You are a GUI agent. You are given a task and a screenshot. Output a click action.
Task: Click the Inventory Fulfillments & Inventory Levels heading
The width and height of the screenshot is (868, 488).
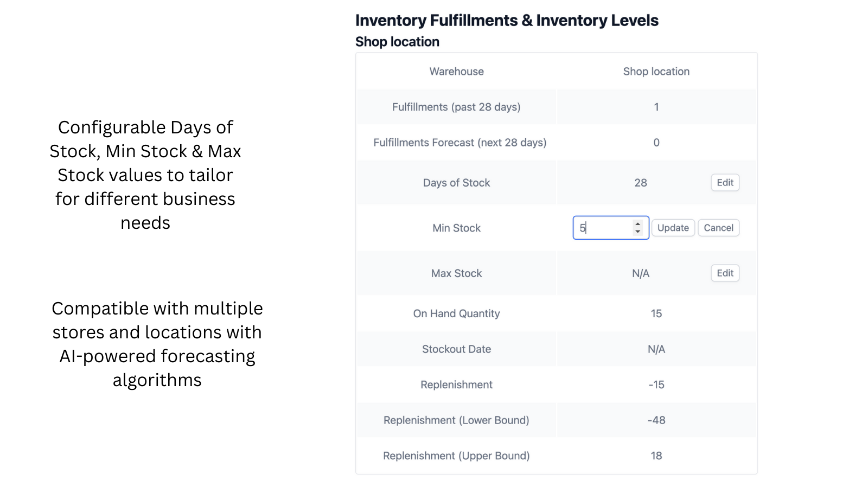pyautogui.click(x=507, y=20)
